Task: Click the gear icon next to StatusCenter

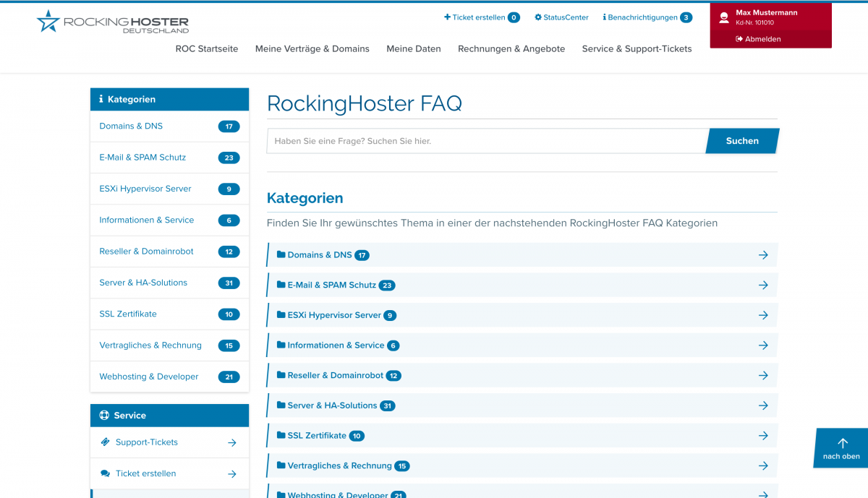Action: [x=538, y=17]
